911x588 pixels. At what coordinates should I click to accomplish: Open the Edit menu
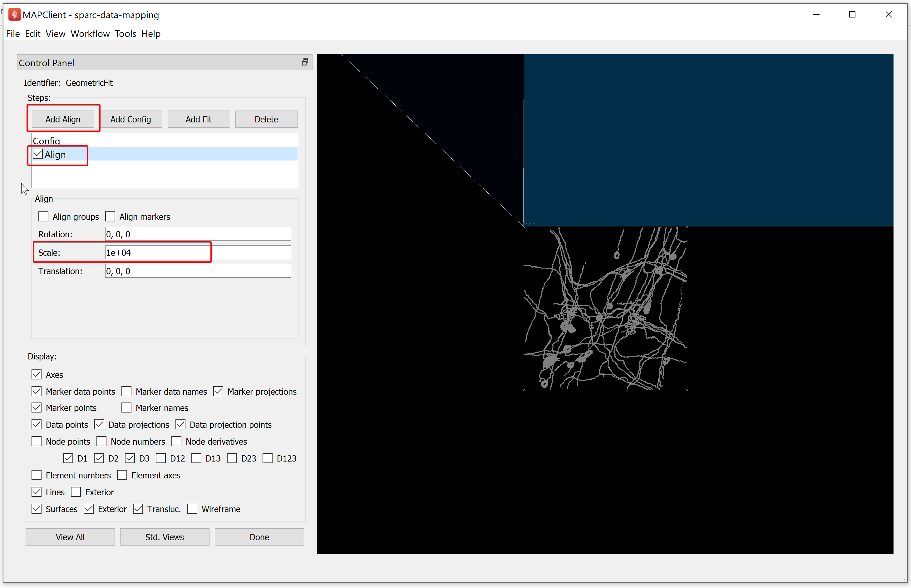pyautogui.click(x=32, y=34)
